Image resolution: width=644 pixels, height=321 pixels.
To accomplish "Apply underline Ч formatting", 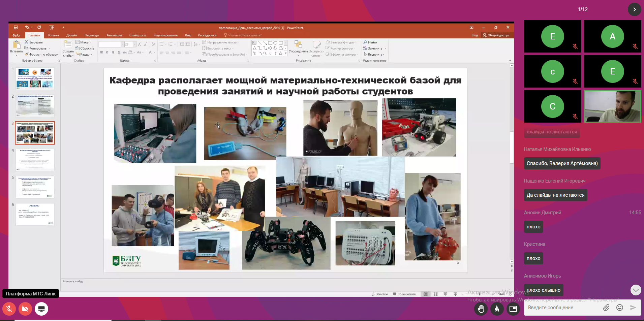I will click(113, 53).
